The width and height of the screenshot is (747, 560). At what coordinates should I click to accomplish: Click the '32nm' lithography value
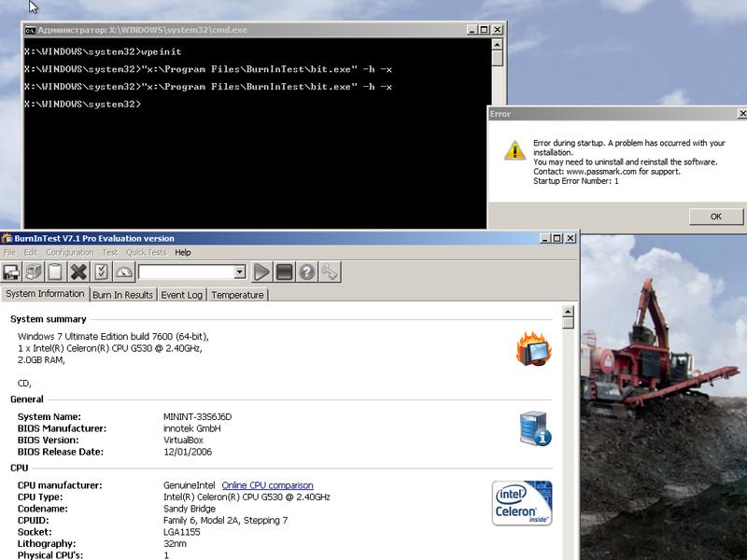click(175, 544)
